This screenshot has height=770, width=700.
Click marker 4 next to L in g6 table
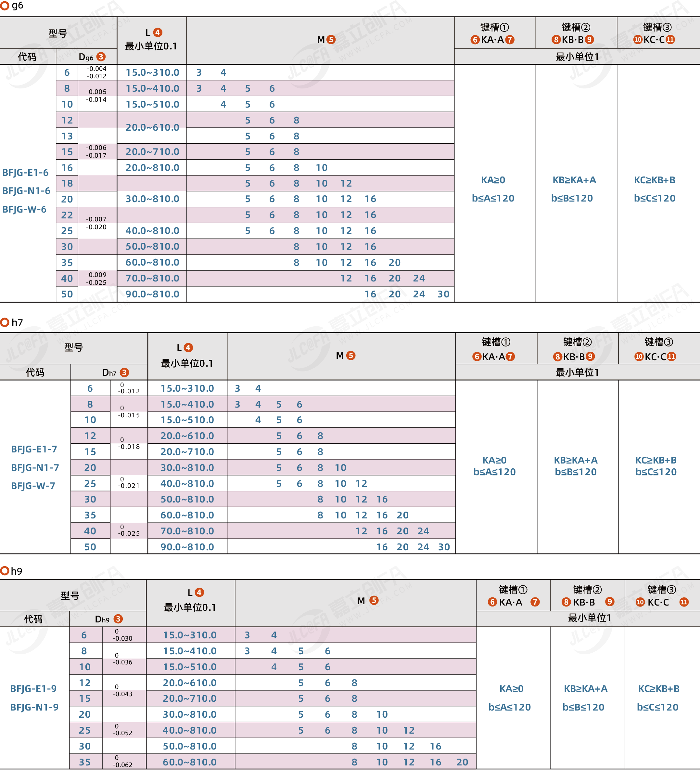[x=158, y=33]
